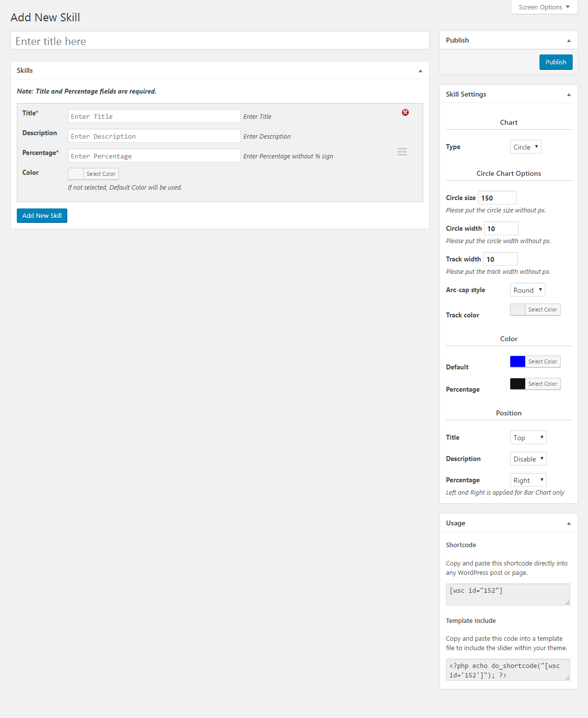Screen dimensions: 588x718
Task: Click the Circle width field
Action: tap(501, 228)
